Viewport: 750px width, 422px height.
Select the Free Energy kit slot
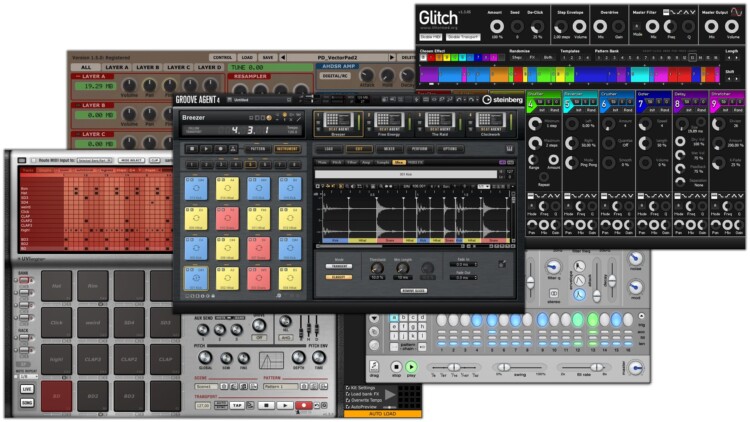[x=389, y=122]
